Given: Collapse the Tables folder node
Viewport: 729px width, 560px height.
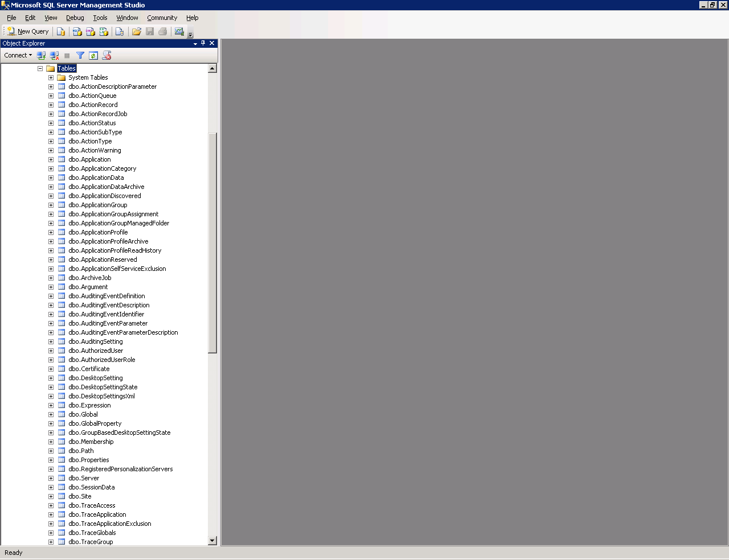Looking at the screenshot, I should (40, 68).
